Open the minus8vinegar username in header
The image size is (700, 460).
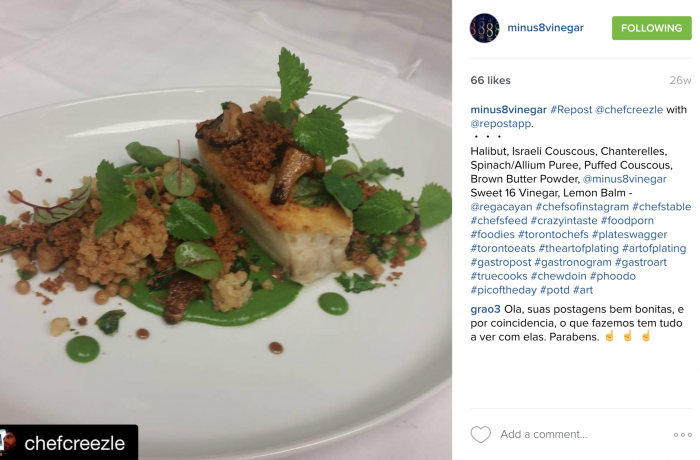[545, 28]
